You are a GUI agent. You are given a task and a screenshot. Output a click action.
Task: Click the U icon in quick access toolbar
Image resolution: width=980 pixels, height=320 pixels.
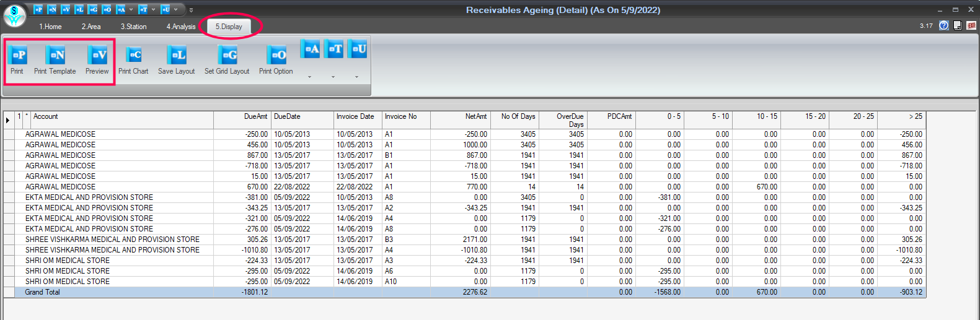tap(166, 9)
